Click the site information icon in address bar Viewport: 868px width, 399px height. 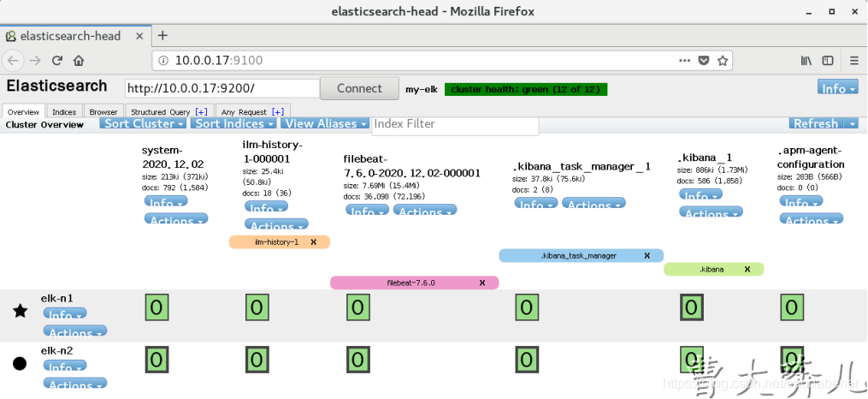[x=163, y=61]
